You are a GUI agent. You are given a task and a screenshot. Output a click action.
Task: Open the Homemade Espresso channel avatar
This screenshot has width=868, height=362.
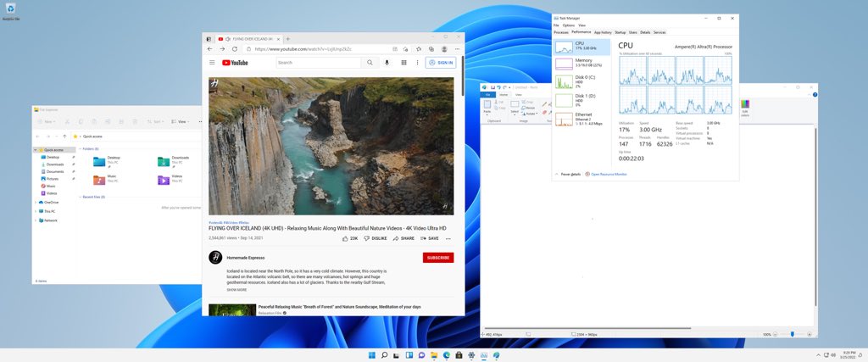tap(215, 258)
